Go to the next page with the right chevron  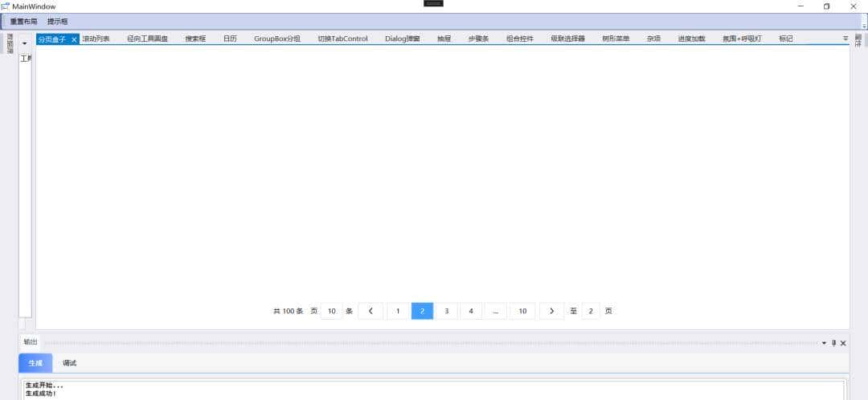[551, 311]
